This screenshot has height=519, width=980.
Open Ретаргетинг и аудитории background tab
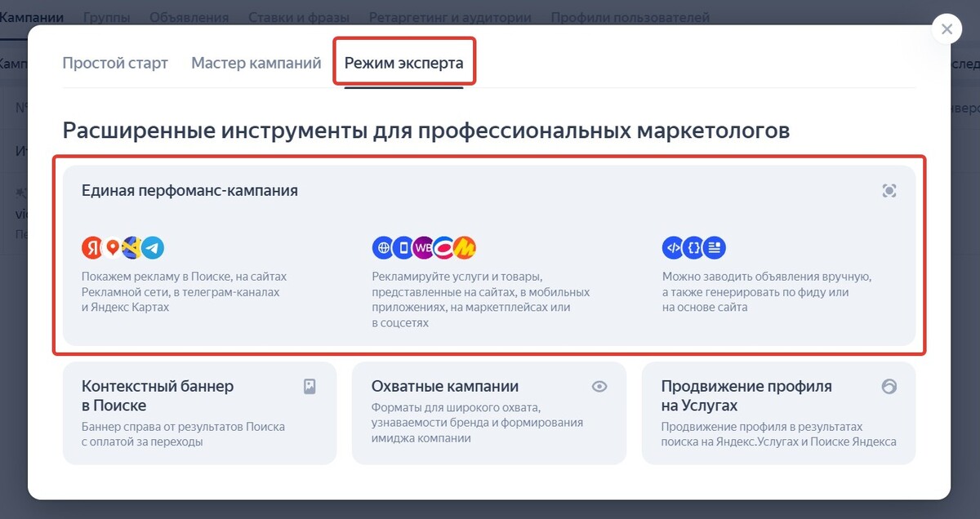coord(450,16)
